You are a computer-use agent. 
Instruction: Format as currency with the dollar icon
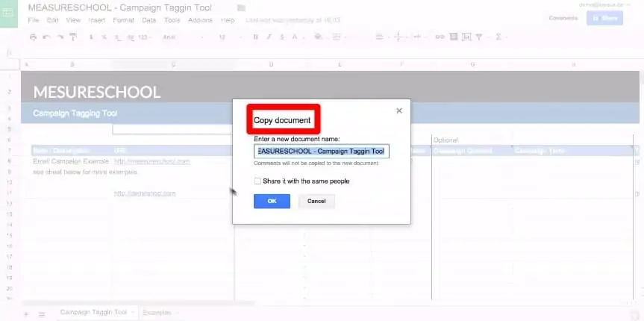pos(91,37)
